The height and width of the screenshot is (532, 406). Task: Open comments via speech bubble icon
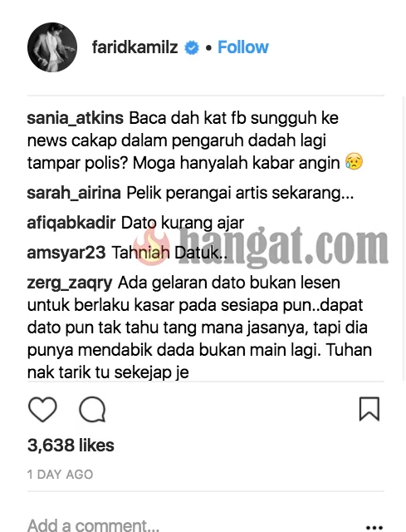coord(92,410)
